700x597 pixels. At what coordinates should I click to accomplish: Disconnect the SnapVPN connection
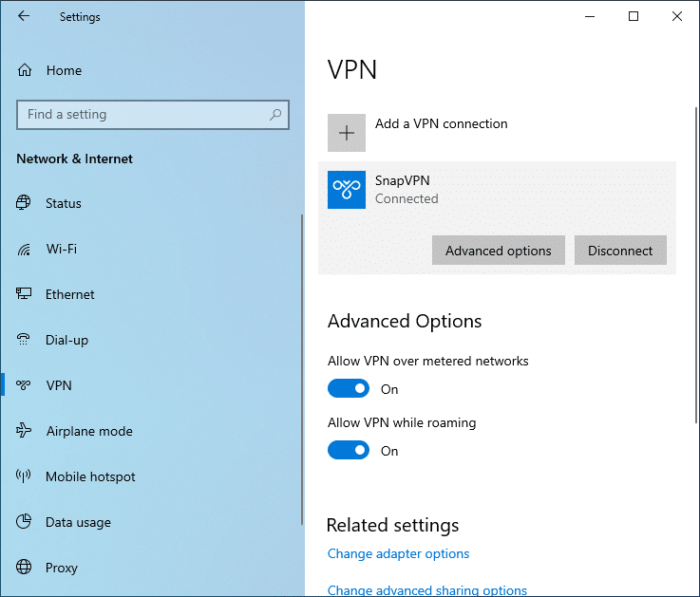pos(620,251)
